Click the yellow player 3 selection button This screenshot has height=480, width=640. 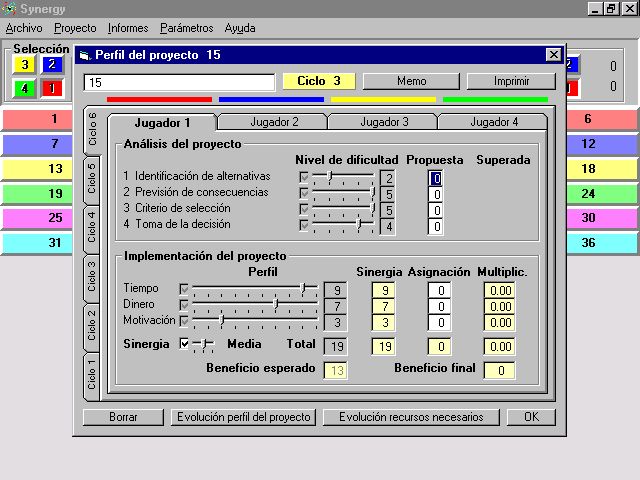pyautogui.click(x=24, y=65)
